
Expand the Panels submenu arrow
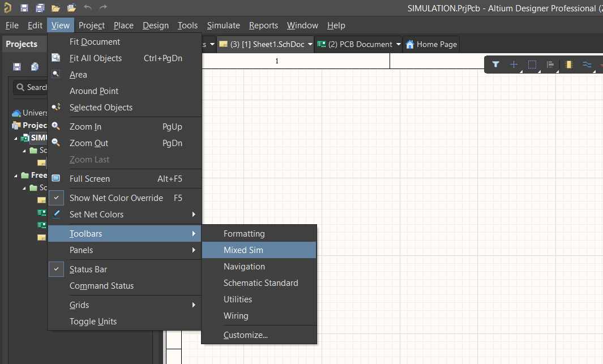[x=194, y=250]
